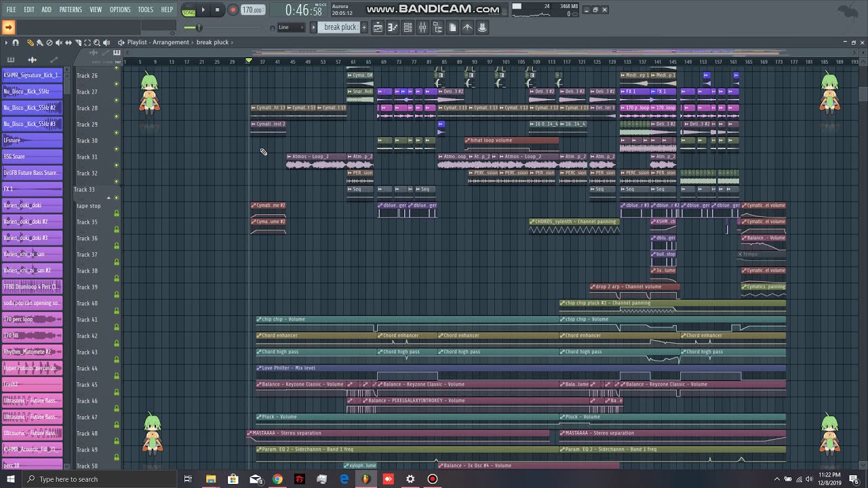The width and height of the screenshot is (868, 488).
Task: Toggle the lock on Track 35
Action: [117, 229]
